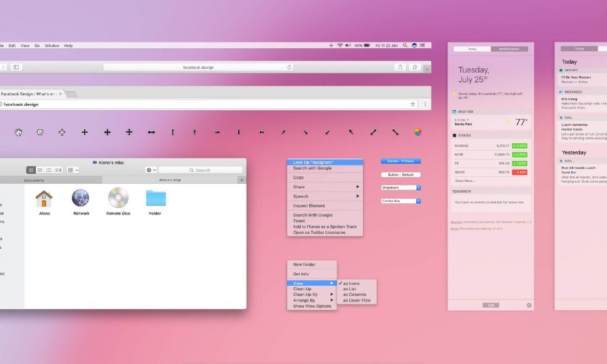Switch Finder to list view

(40, 170)
